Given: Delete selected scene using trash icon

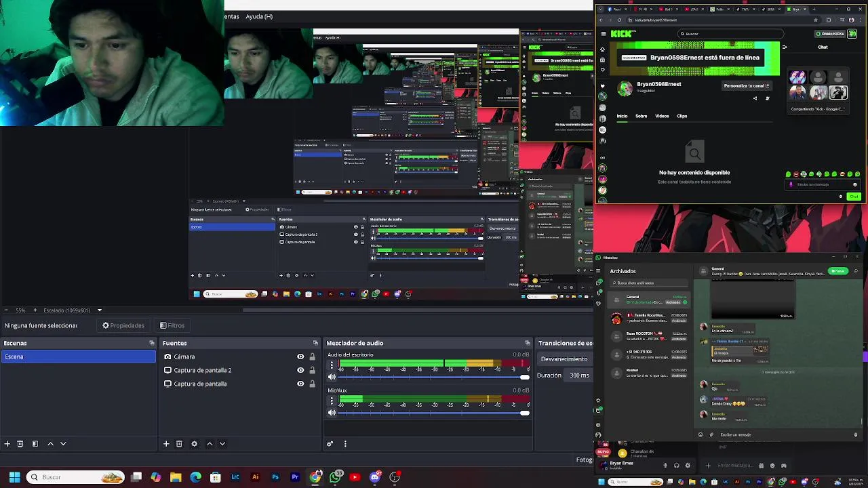Looking at the screenshot, I should point(20,444).
